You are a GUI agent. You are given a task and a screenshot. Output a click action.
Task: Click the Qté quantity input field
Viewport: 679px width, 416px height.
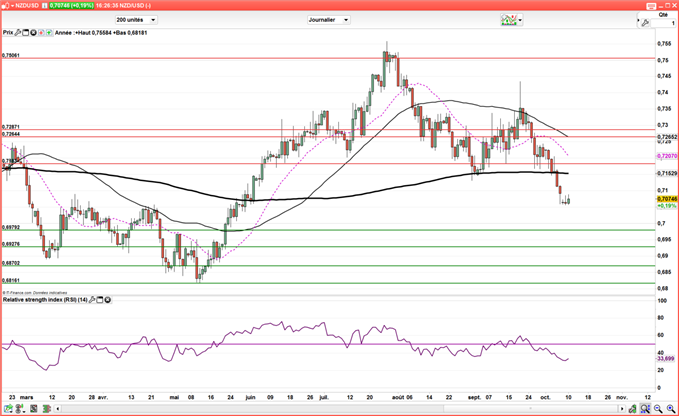[663, 23]
